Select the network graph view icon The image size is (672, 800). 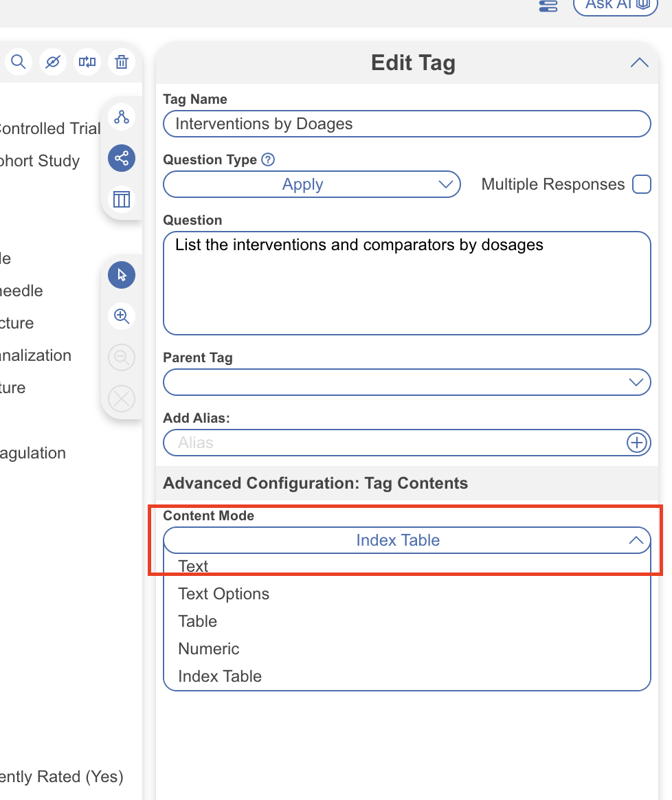(122, 158)
